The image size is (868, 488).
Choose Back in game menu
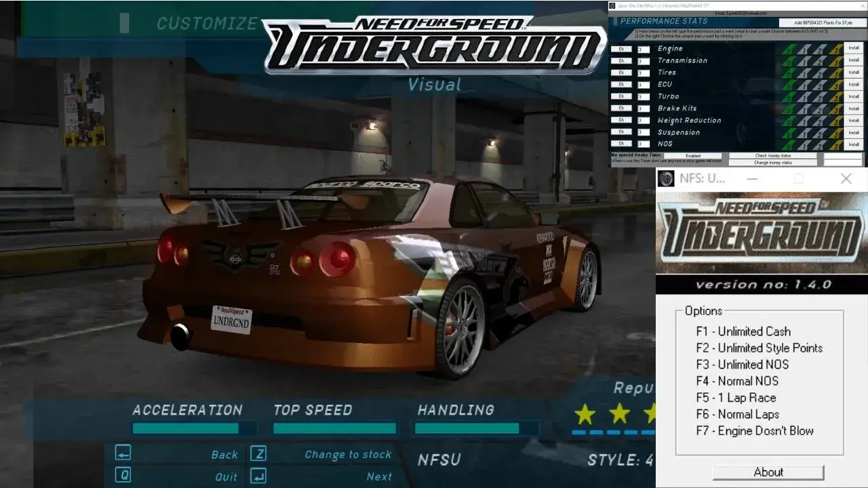(x=224, y=455)
